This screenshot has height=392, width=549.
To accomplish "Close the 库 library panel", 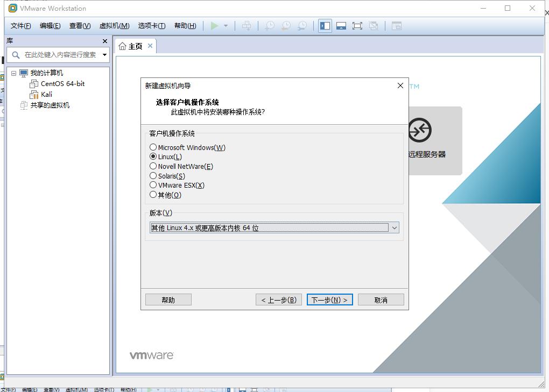I will pos(105,41).
